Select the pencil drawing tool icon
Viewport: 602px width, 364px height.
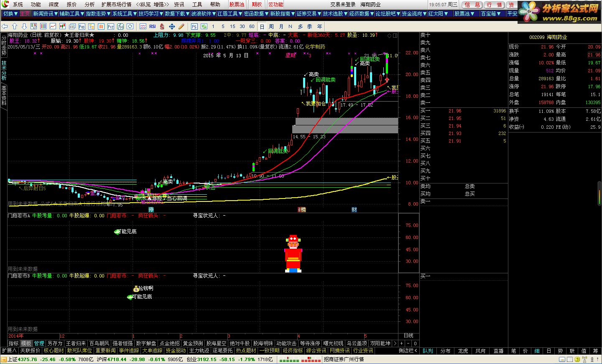coord(181,26)
